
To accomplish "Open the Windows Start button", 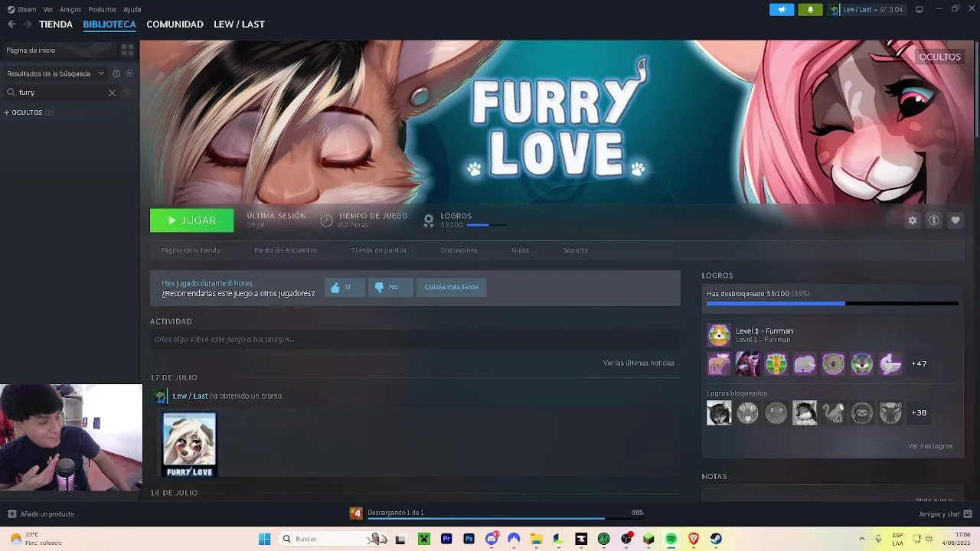I will click(x=264, y=539).
